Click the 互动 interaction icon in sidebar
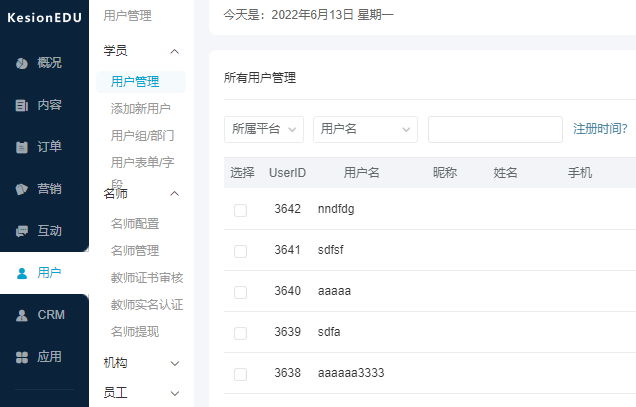The image size is (636, 407). 22,231
